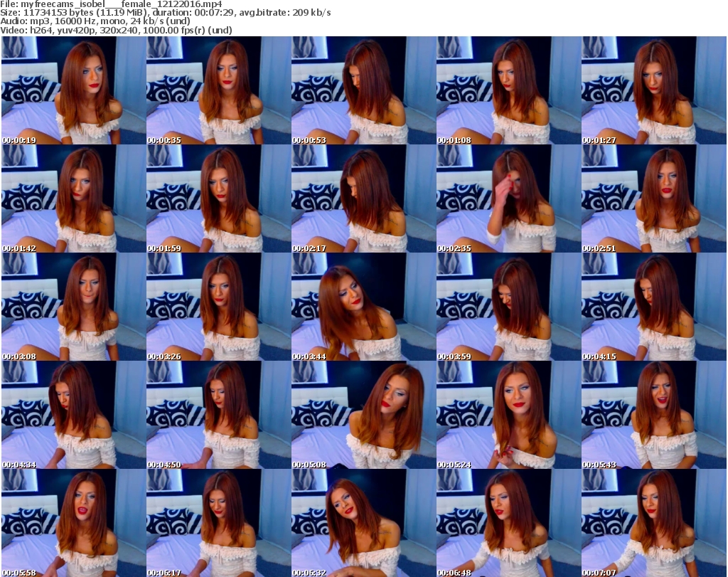
Task: Open the frame thumbnail stamped 00:02:51
Action: click(654, 198)
